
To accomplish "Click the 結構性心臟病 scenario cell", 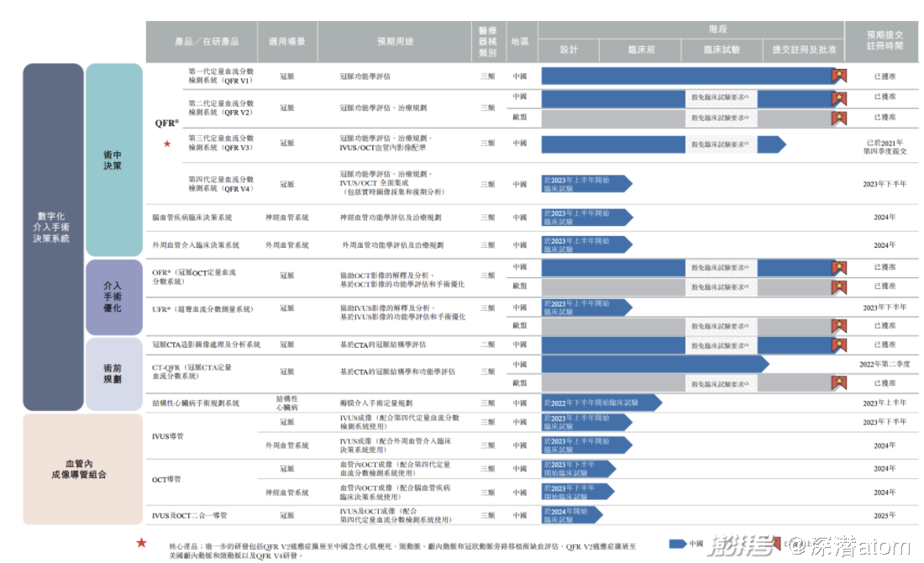I will pos(287,403).
